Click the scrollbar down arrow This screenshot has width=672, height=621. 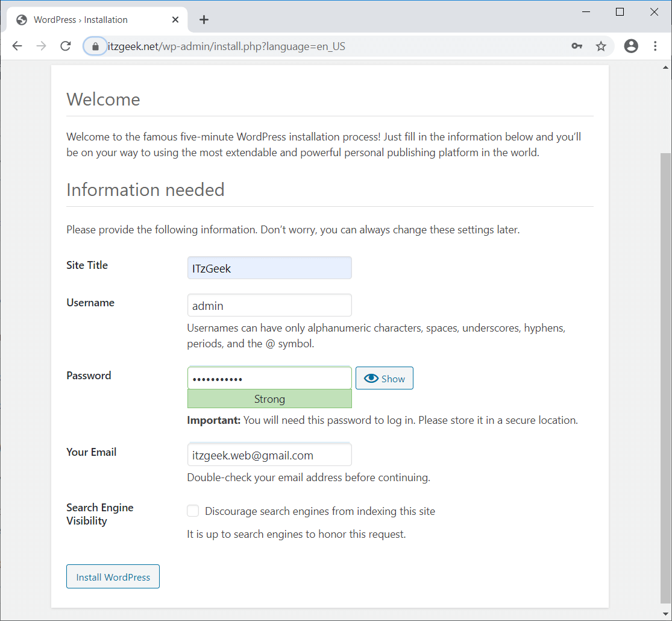(665, 614)
